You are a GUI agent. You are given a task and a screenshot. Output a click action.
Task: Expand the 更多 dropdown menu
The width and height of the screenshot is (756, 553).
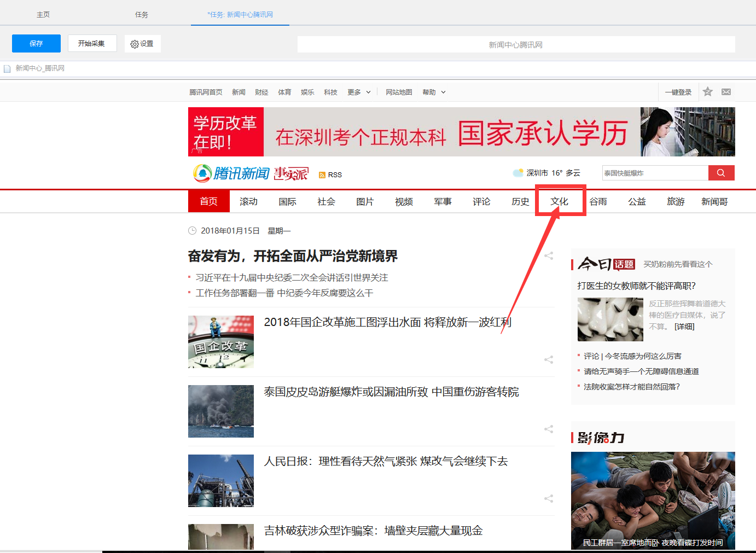click(x=358, y=92)
